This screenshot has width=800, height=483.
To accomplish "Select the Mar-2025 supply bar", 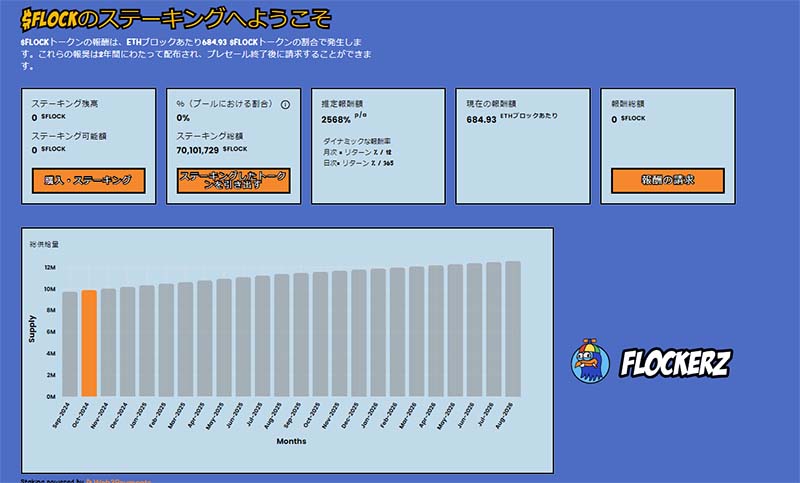I will click(185, 339).
